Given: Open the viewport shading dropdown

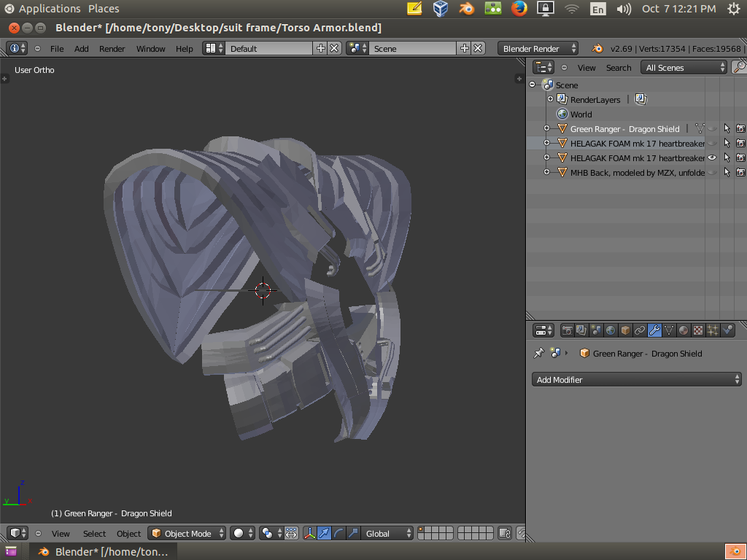Looking at the screenshot, I should coord(242,533).
